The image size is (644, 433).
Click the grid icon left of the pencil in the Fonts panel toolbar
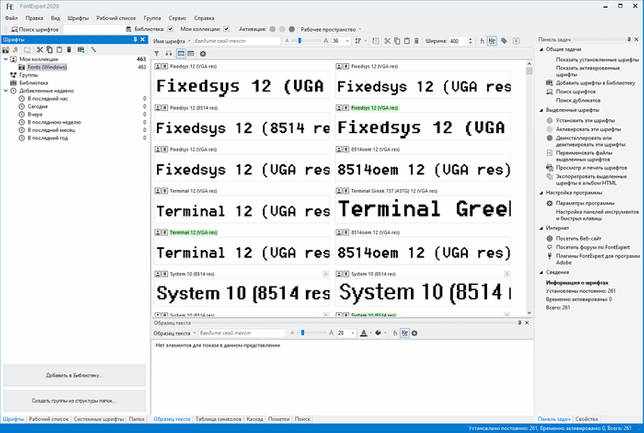pyautogui.click(x=81, y=50)
